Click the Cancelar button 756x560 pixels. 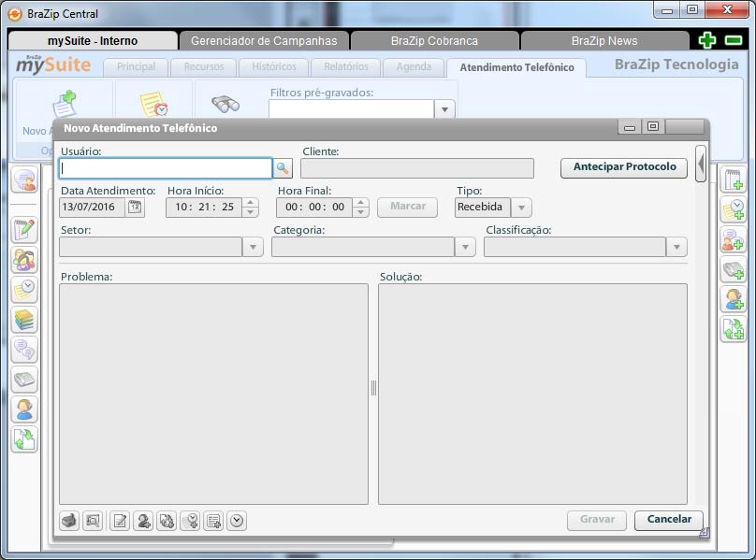click(x=669, y=520)
